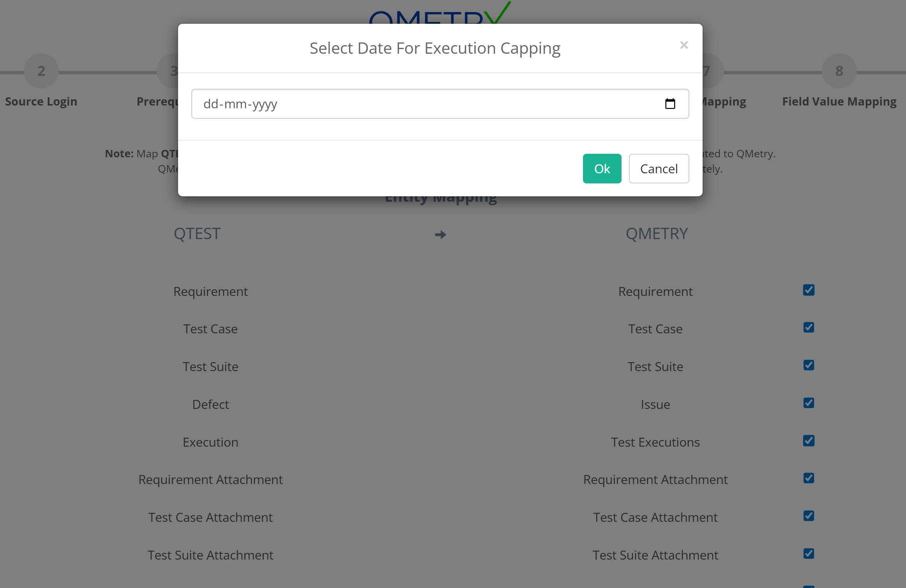The height and width of the screenshot is (588, 906).
Task: Select Requirement Attachment label in QTEST column
Action: 210,479
